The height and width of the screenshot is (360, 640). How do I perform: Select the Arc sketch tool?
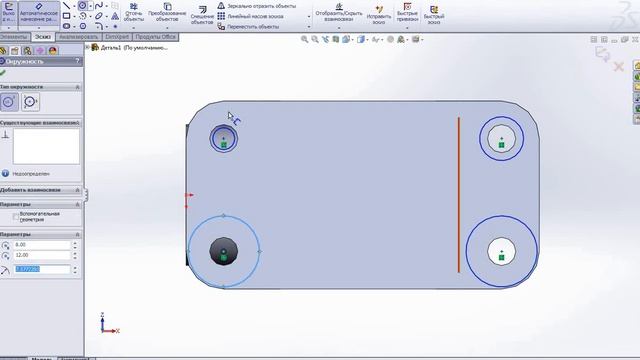click(x=83, y=16)
